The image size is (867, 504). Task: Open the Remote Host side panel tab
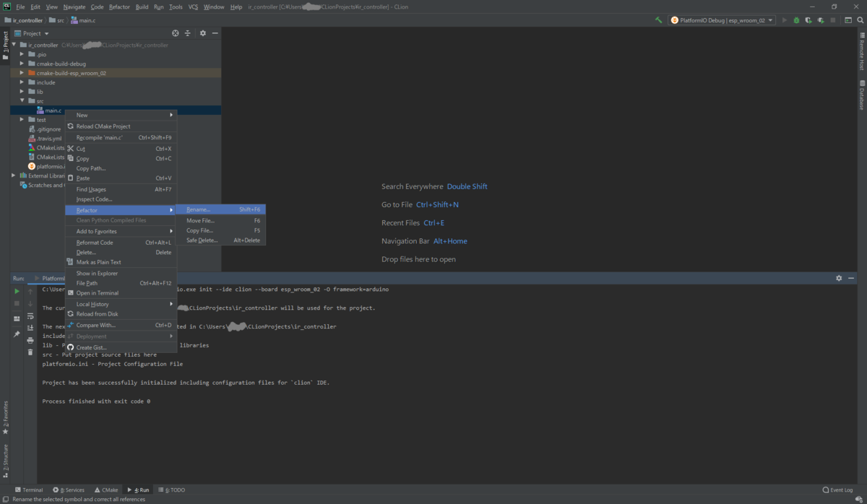(x=861, y=52)
